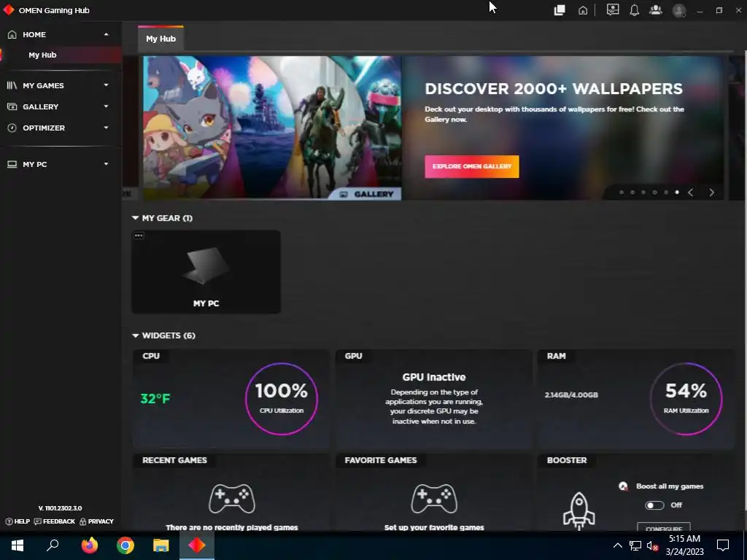The image size is (747, 560).
Task: Click the Favorite Games controller icon
Action: [434, 499]
